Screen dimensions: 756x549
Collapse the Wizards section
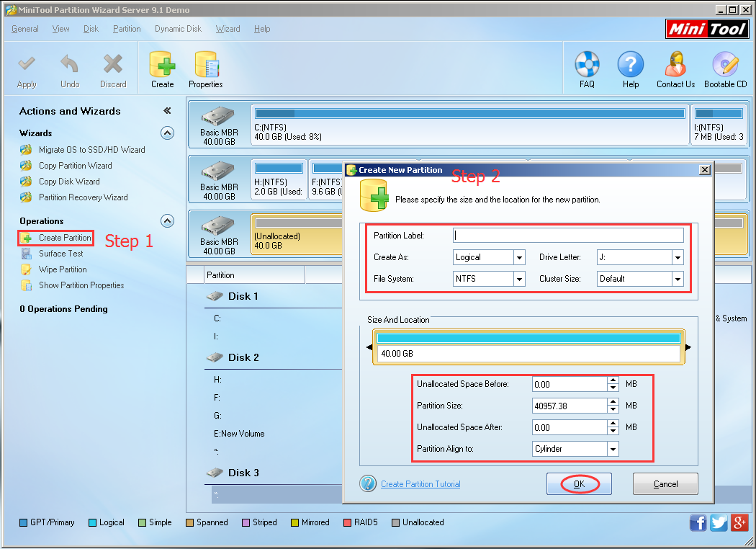[x=167, y=133]
